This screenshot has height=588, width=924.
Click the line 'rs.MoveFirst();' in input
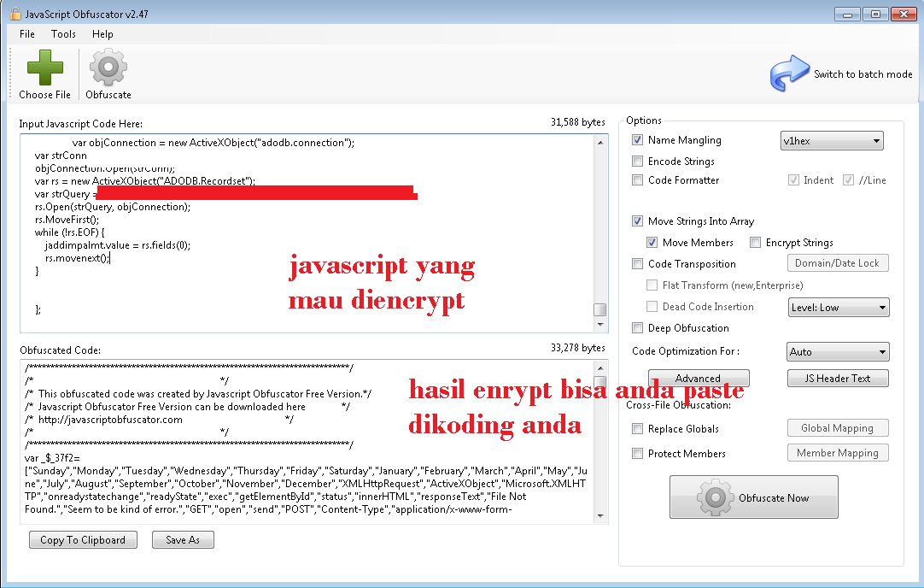coord(67,220)
